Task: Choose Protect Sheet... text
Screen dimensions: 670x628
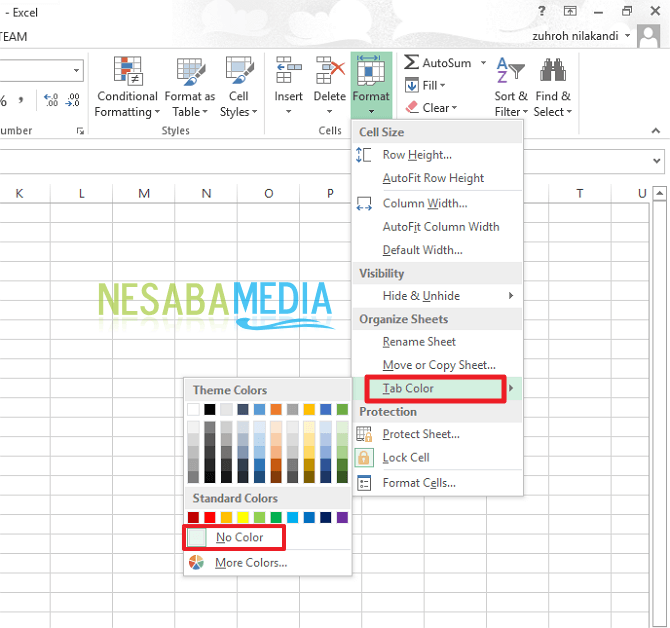Action: 421,434
